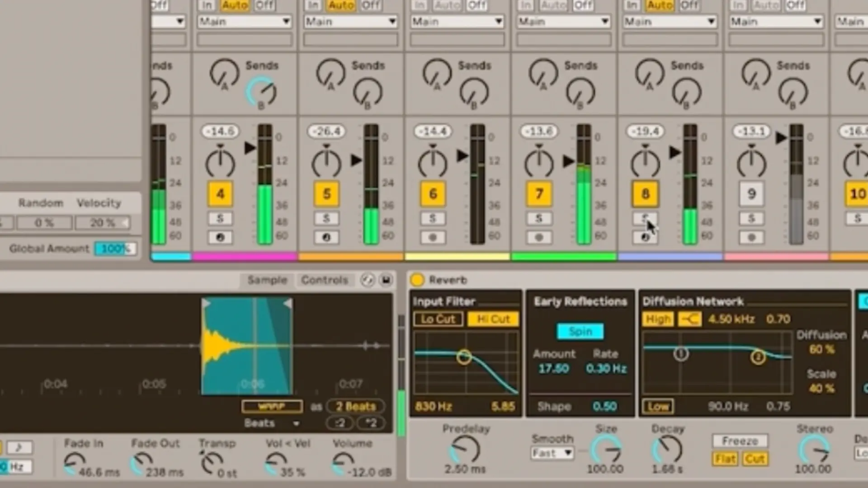The height and width of the screenshot is (488, 868).
Task: Click the track 6 Send B knob
Action: 474,92
